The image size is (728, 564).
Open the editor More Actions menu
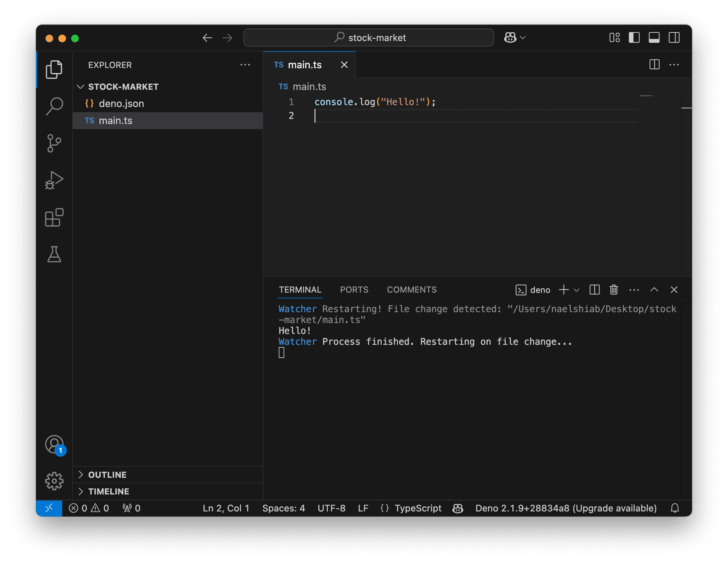(x=674, y=65)
